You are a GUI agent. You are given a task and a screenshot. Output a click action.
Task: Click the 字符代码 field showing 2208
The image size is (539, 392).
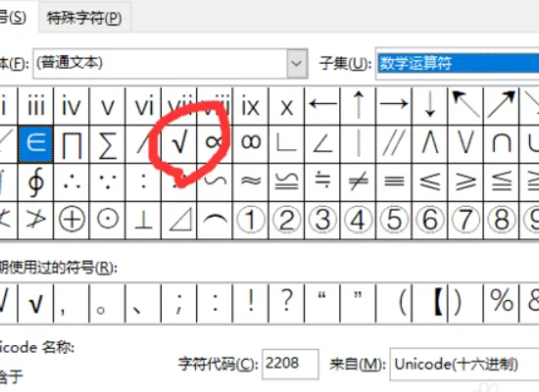[290, 364]
